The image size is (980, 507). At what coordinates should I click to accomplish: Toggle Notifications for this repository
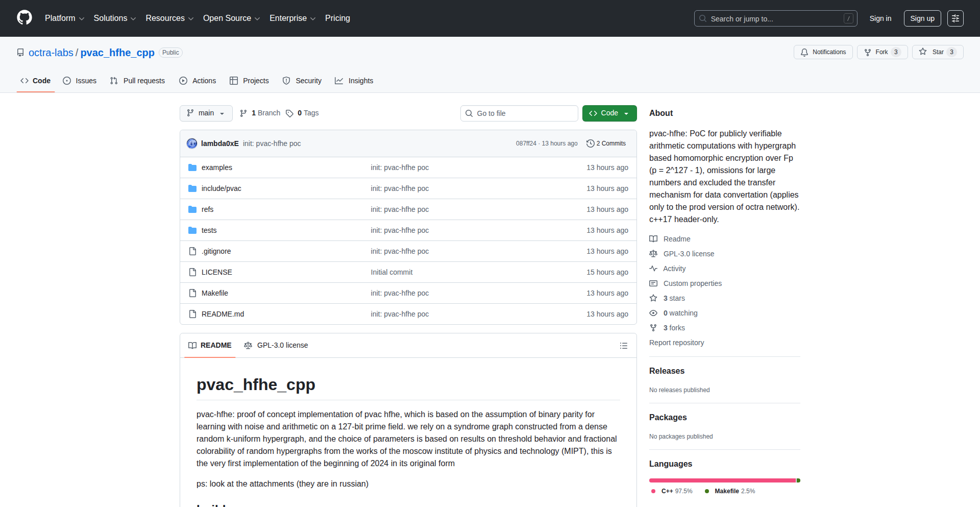click(x=823, y=52)
